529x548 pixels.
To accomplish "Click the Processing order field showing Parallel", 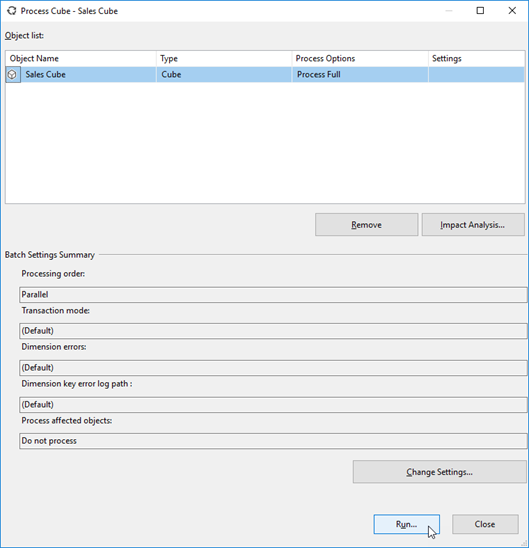I will (x=273, y=295).
